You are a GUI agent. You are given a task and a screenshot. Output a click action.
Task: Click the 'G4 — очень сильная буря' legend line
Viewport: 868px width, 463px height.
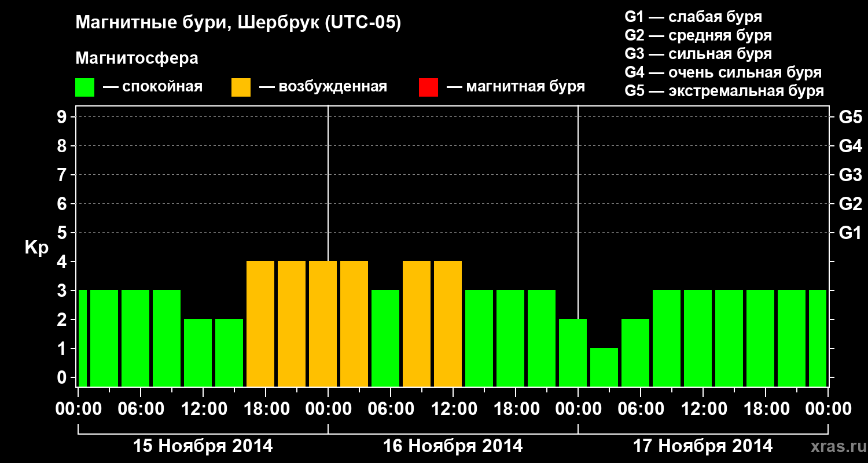pos(723,72)
